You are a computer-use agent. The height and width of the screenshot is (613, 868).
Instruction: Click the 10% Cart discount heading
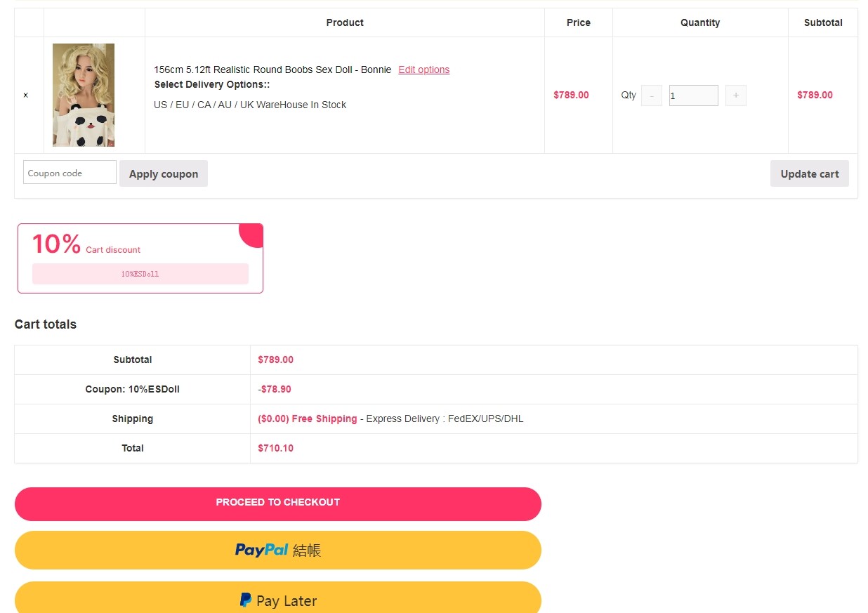tap(86, 244)
